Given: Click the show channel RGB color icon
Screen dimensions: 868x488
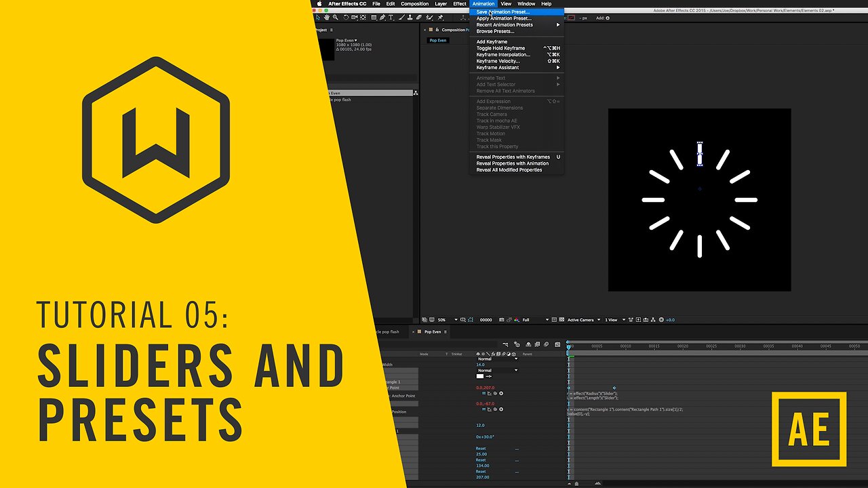Looking at the screenshot, I should [518, 320].
